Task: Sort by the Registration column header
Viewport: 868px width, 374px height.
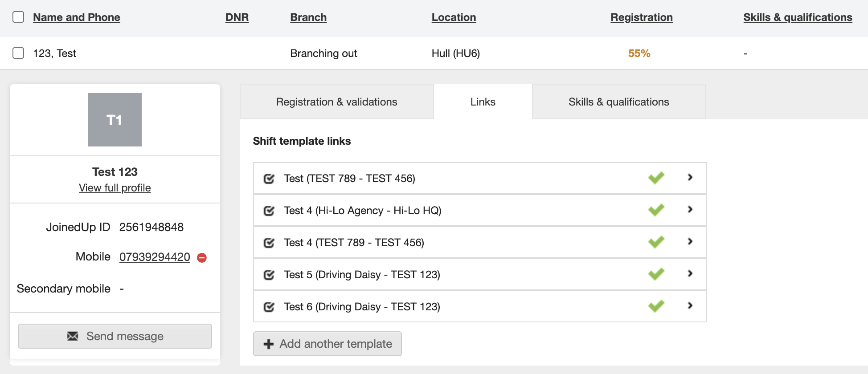Action: [641, 17]
